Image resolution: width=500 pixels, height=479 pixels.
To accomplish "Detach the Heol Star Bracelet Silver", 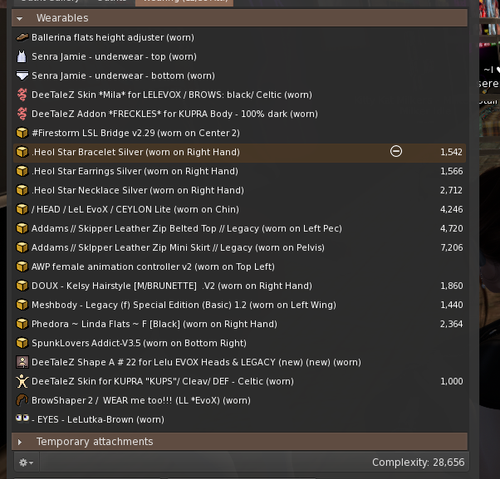I will [x=396, y=152].
